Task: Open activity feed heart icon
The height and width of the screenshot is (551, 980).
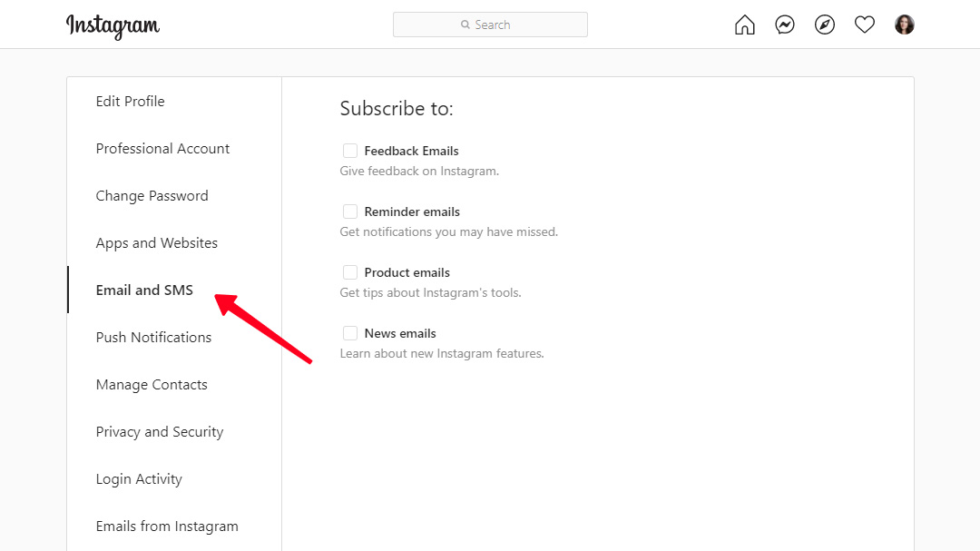Action: tap(865, 25)
